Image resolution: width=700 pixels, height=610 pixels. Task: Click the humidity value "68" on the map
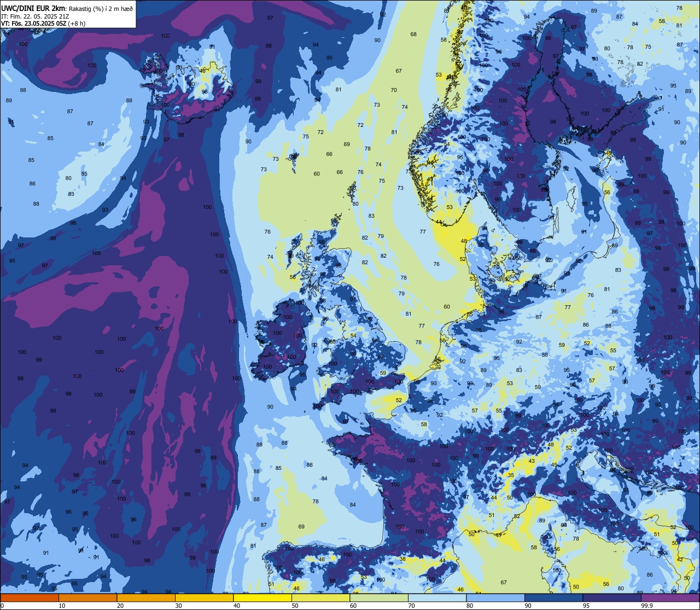[x=413, y=34]
